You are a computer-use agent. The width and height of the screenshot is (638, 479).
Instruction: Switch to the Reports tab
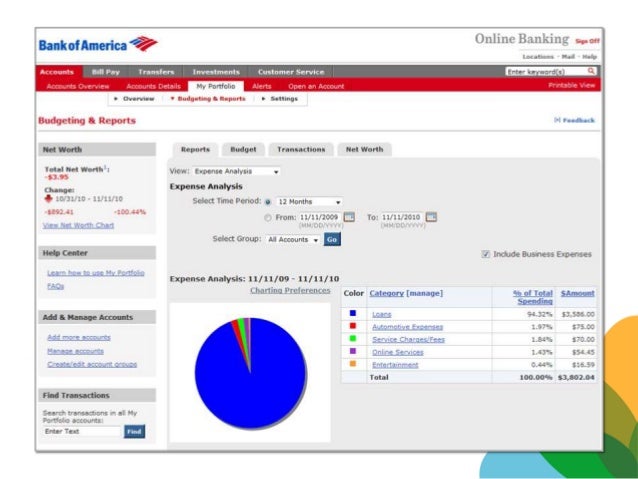coord(195,149)
